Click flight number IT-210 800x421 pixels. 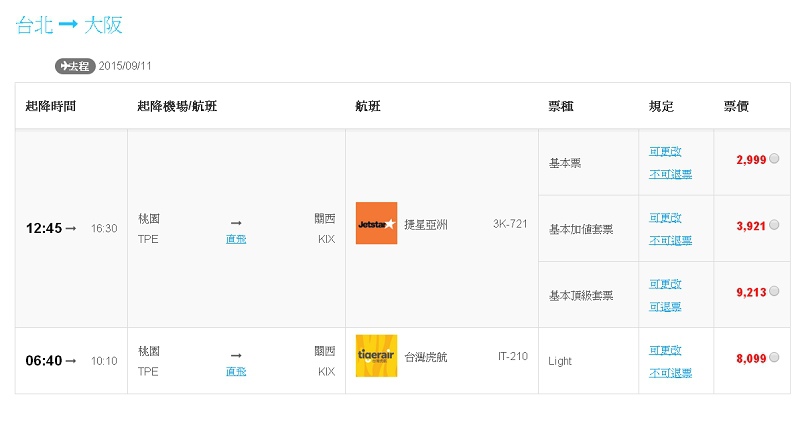513,356
